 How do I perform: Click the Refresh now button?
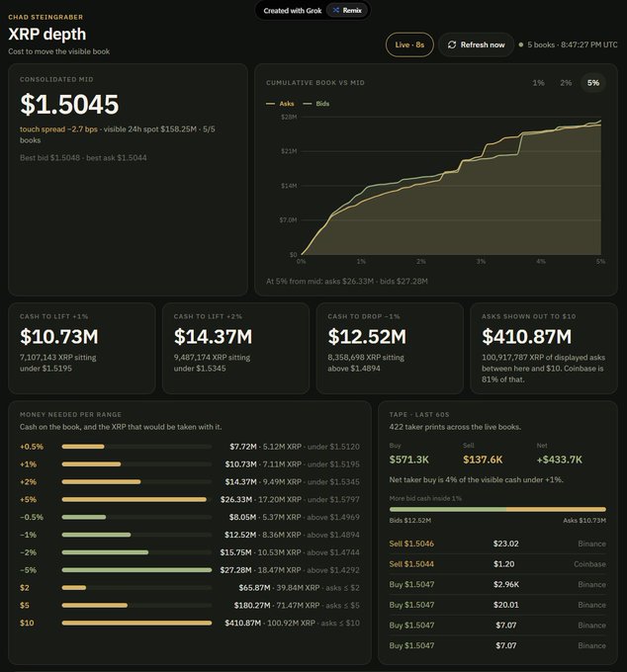[476, 44]
